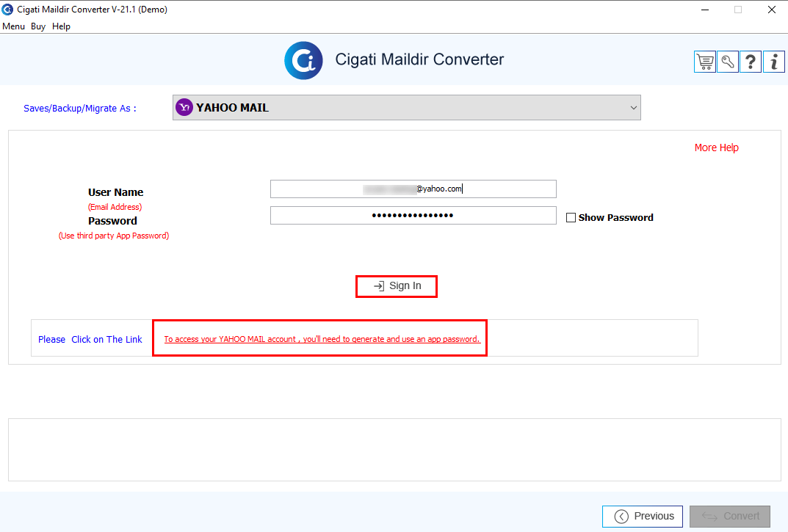
Task: Click the shopping cart buy icon
Action: coord(704,62)
